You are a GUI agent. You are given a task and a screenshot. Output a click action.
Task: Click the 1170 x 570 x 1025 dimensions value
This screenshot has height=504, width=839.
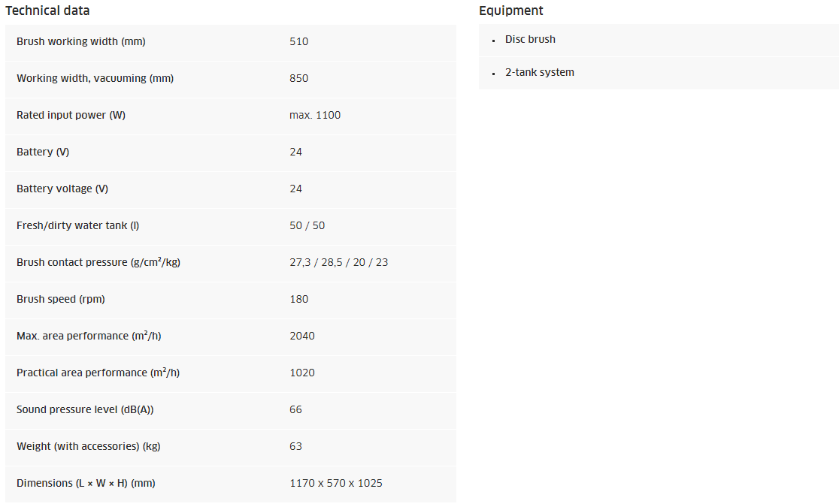pos(335,483)
